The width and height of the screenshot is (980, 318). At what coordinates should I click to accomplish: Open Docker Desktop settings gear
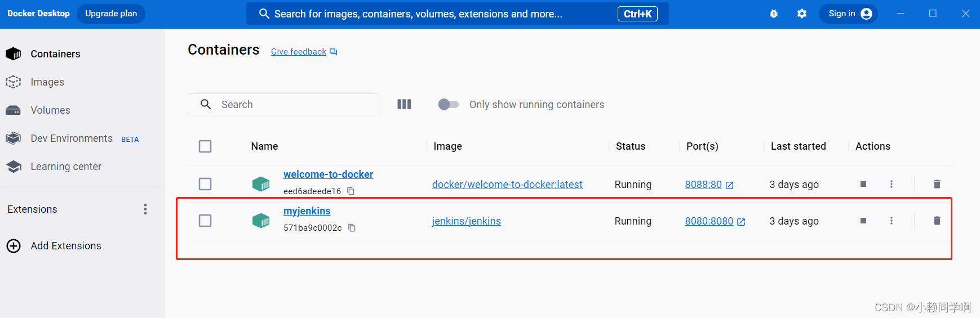(802, 14)
